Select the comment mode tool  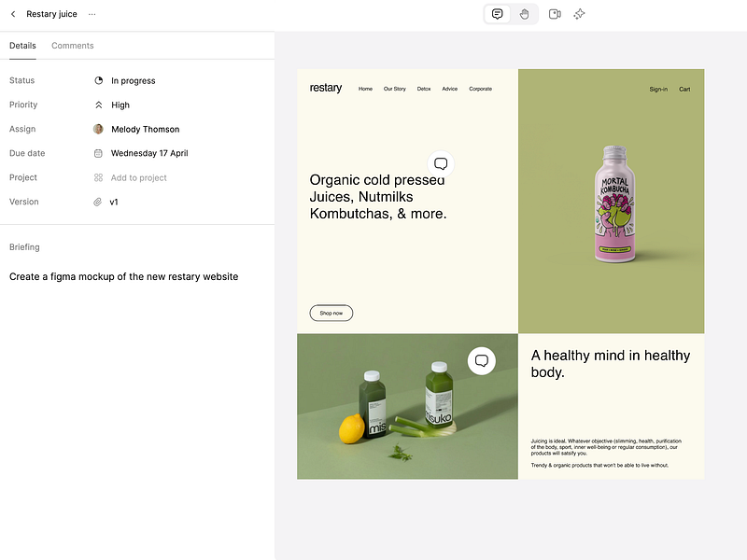[x=497, y=14]
